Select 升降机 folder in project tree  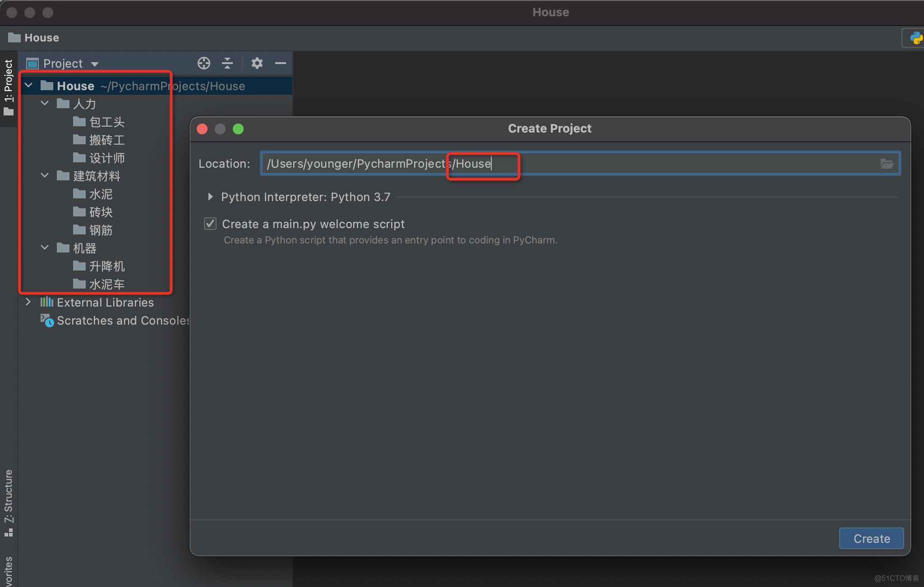[107, 266]
